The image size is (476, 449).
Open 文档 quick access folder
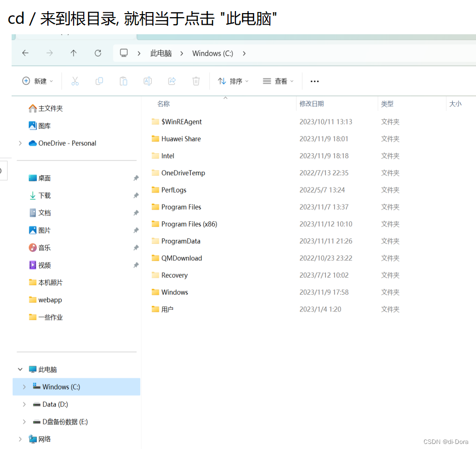[x=39, y=213]
